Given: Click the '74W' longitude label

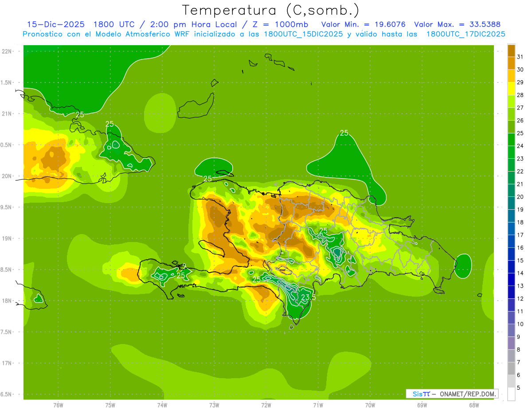Looking at the screenshot, I should coord(162,405).
